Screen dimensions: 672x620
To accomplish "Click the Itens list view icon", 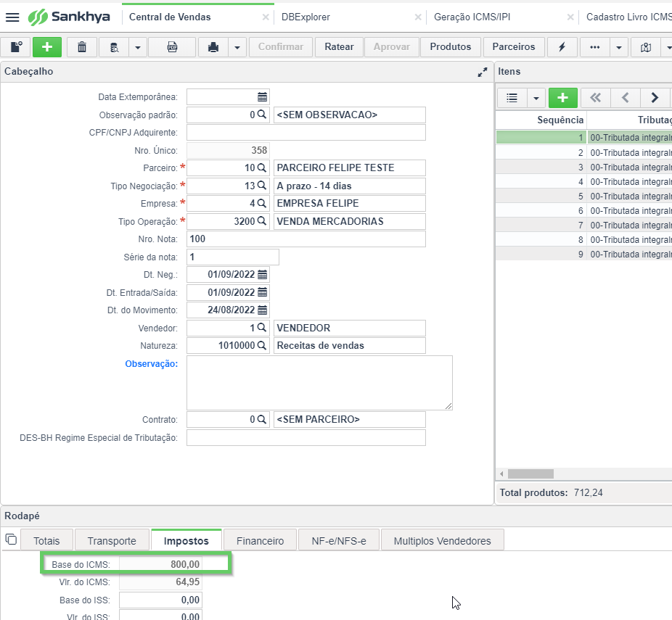I will point(512,98).
